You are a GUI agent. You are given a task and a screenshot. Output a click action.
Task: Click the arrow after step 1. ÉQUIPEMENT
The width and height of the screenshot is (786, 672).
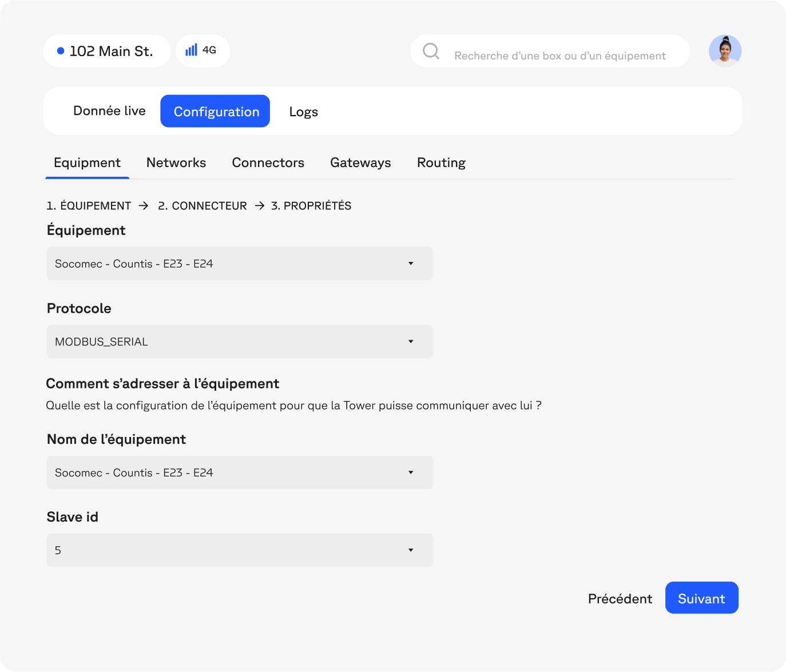pyautogui.click(x=144, y=206)
